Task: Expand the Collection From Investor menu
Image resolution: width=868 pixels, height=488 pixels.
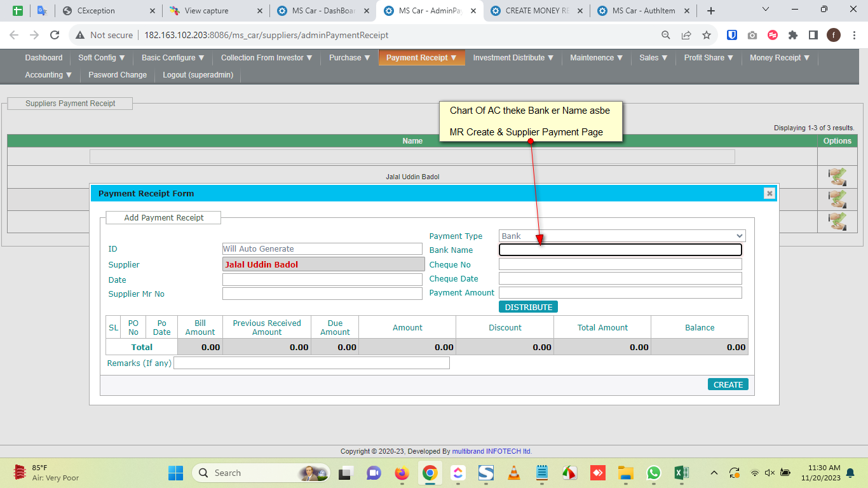Action: tap(267, 58)
